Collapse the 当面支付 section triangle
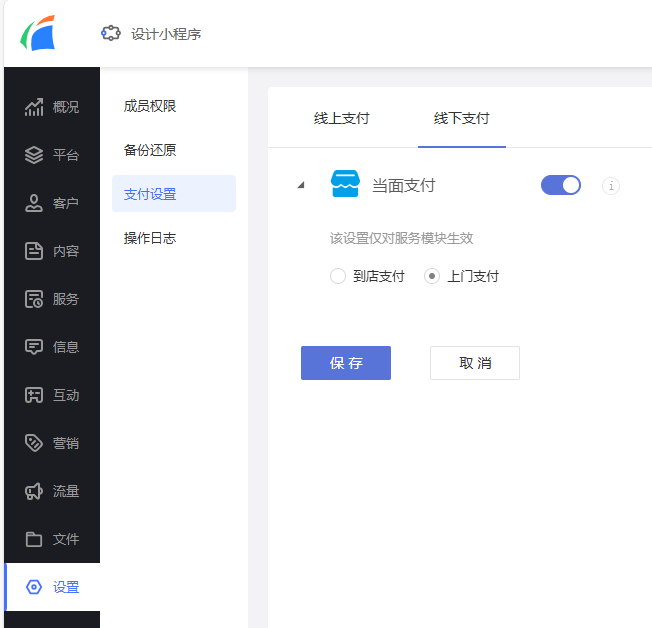This screenshot has height=628, width=652. pos(301,185)
